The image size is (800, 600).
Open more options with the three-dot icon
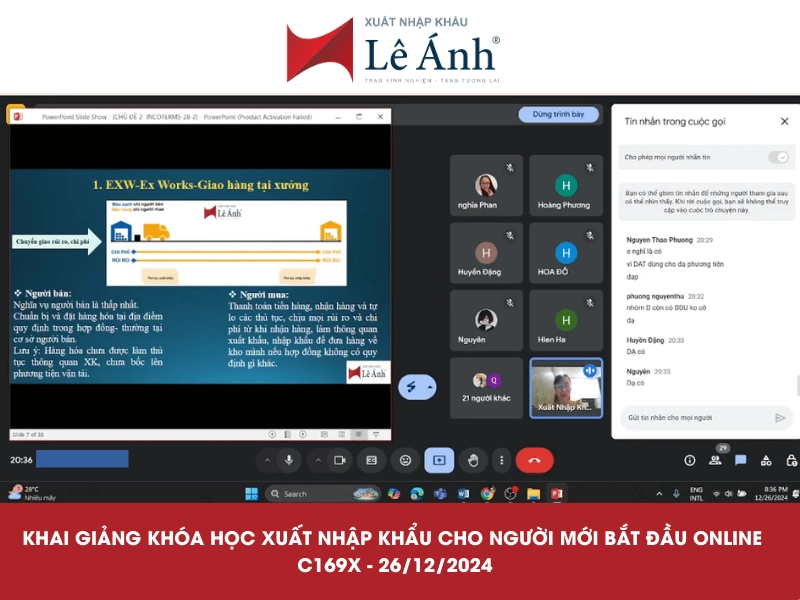point(501,460)
